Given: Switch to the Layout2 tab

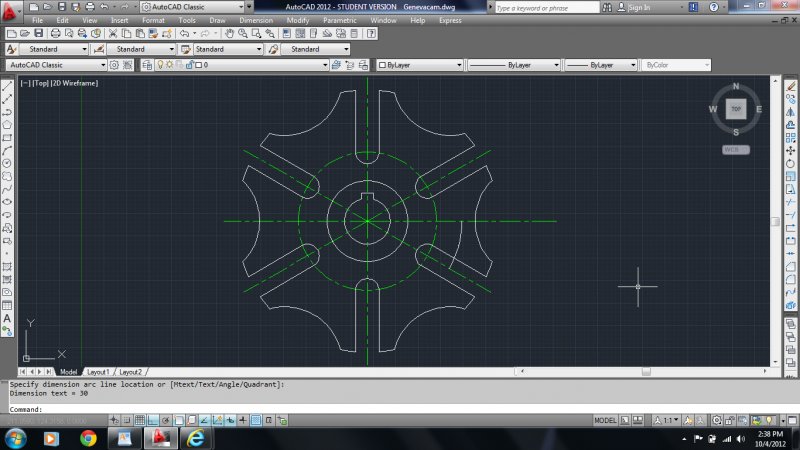Looking at the screenshot, I should click(131, 372).
